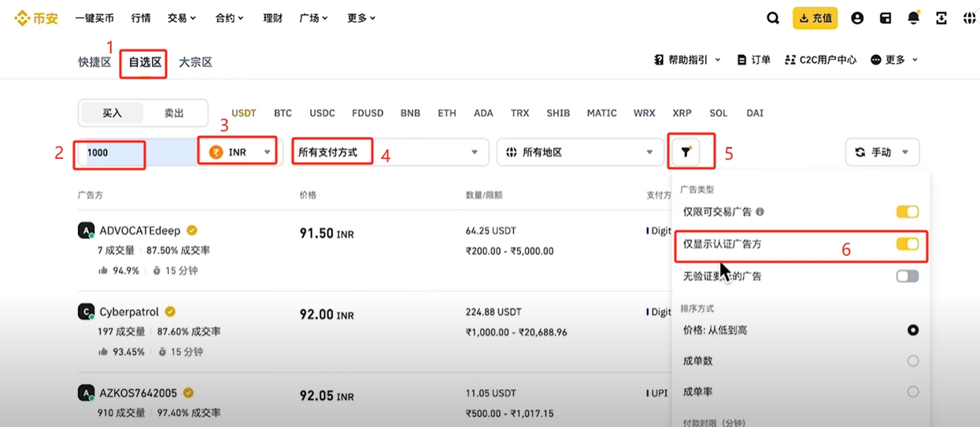Screen dimensions: 980x427
Task: Select DAI coin tab
Action: pyautogui.click(x=755, y=113)
